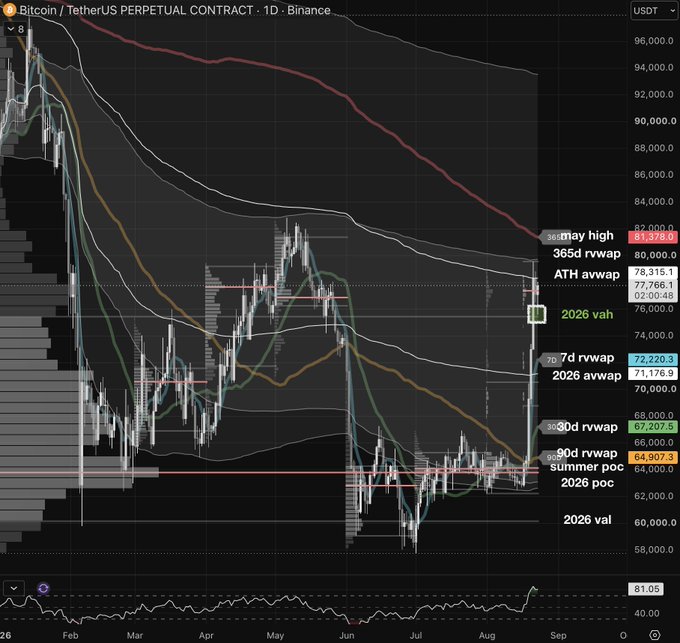The height and width of the screenshot is (643, 680).
Task: Click the 58,000.0 price axis label
Action: click(654, 550)
